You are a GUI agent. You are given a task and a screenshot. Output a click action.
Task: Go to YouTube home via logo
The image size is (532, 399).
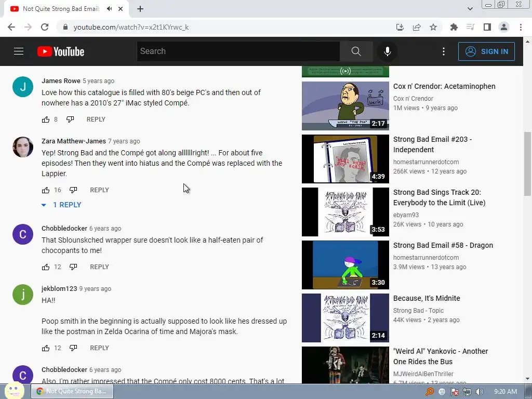click(x=61, y=51)
